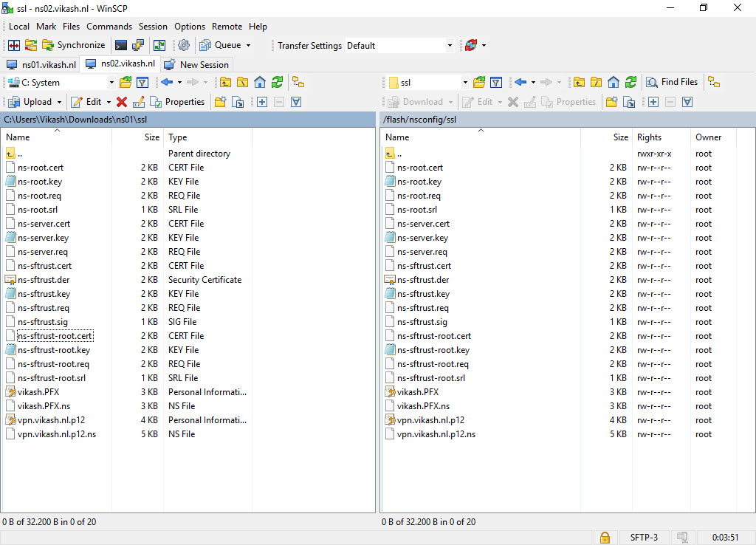Click the Queue button
The image size is (756, 545).
(x=220, y=45)
